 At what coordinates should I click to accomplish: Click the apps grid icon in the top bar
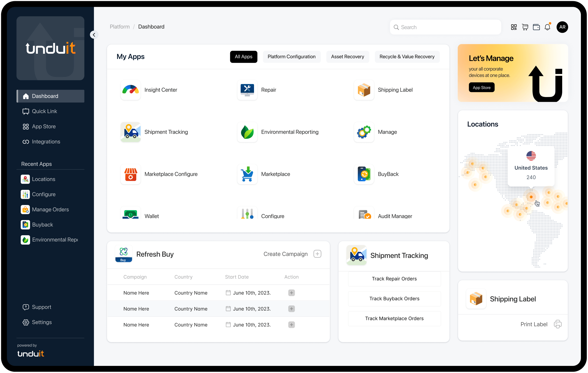514,27
